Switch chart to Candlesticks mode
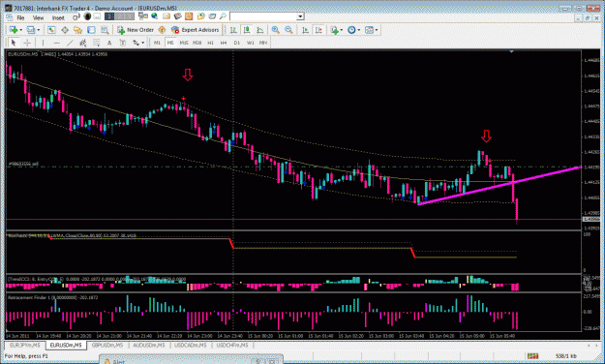Viewport: 605px width, 364px height. (247, 30)
